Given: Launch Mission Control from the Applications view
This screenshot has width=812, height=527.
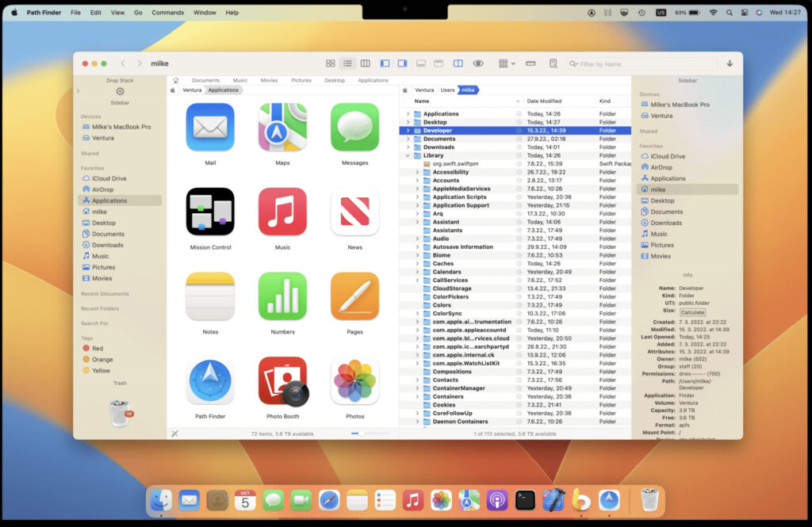Looking at the screenshot, I should click(209, 212).
